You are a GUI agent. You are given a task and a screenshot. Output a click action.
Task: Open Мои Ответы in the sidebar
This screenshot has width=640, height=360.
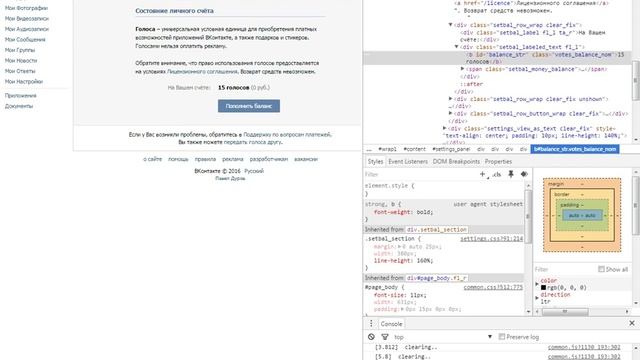pos(20,71)
